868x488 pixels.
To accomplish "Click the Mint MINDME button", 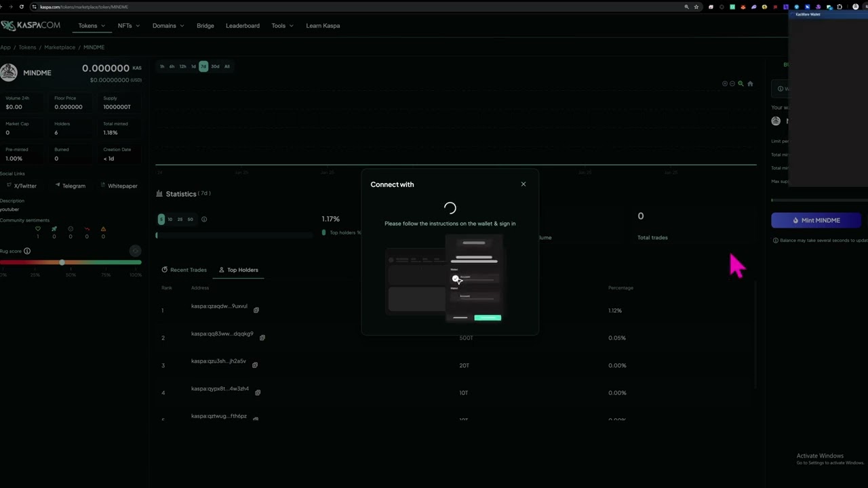I will [x=816, y=220].
